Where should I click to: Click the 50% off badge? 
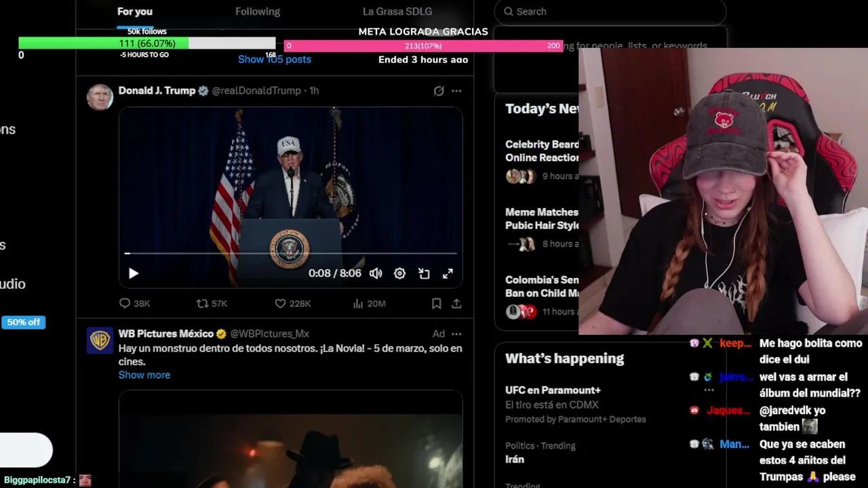(24, 323)
